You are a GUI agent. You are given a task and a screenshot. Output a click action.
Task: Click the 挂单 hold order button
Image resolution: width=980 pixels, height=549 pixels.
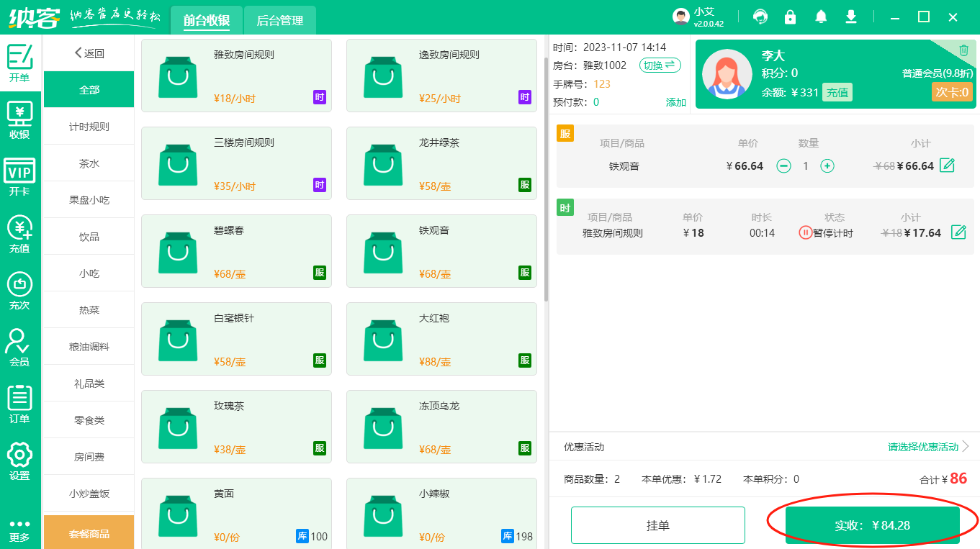point(657,525)
